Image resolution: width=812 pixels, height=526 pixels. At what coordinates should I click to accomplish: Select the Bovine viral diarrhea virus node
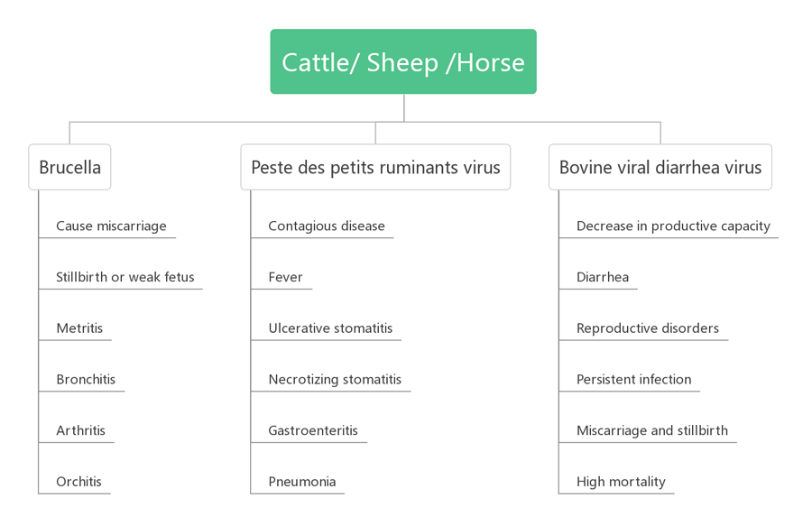660,167
